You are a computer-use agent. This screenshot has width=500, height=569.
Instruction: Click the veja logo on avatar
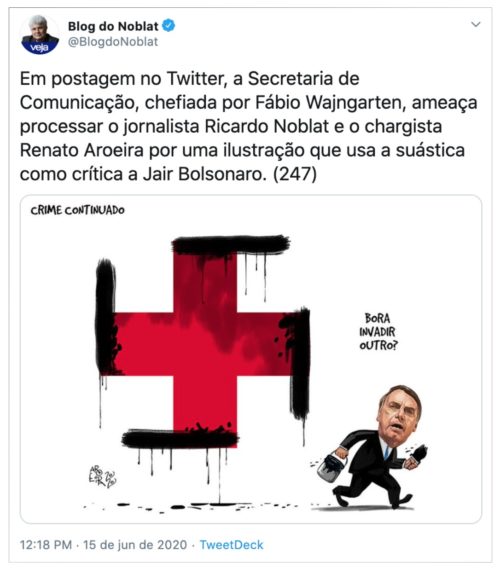pyautogui.click(x=39, y=48)
